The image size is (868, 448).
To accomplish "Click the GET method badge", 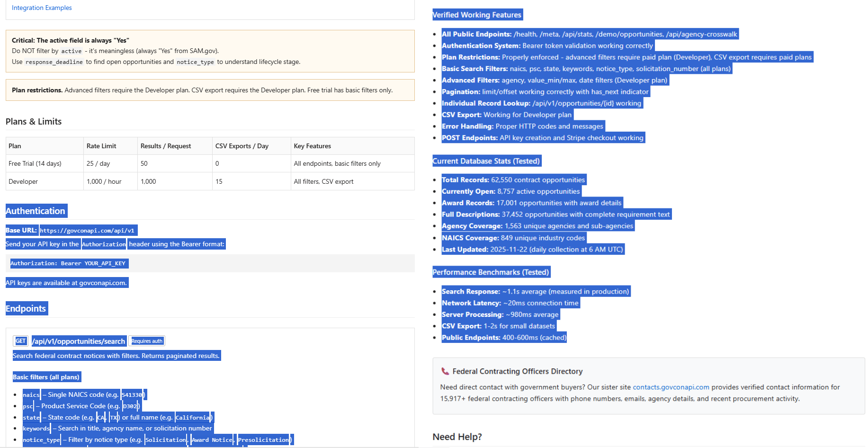I will coord(21,341).
